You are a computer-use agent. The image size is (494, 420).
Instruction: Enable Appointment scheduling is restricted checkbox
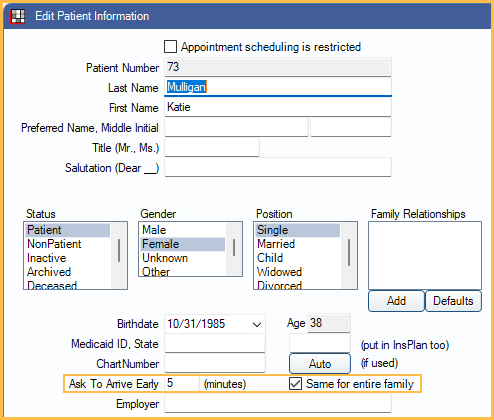[170, 47]
